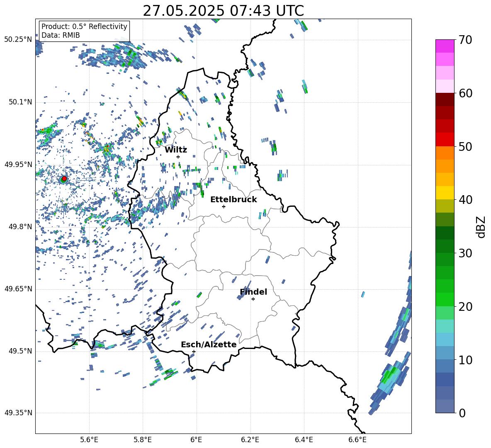Click the 6.6°E longitude label

357,440
